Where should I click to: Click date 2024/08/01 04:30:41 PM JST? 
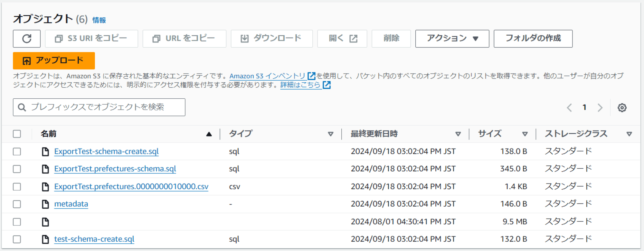pos(403,222)
